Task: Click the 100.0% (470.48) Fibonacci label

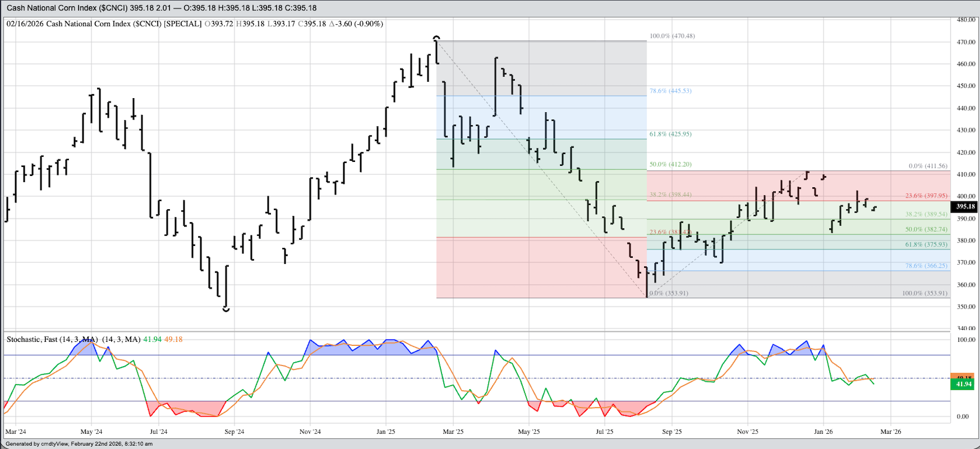Action: pos(672,36)
